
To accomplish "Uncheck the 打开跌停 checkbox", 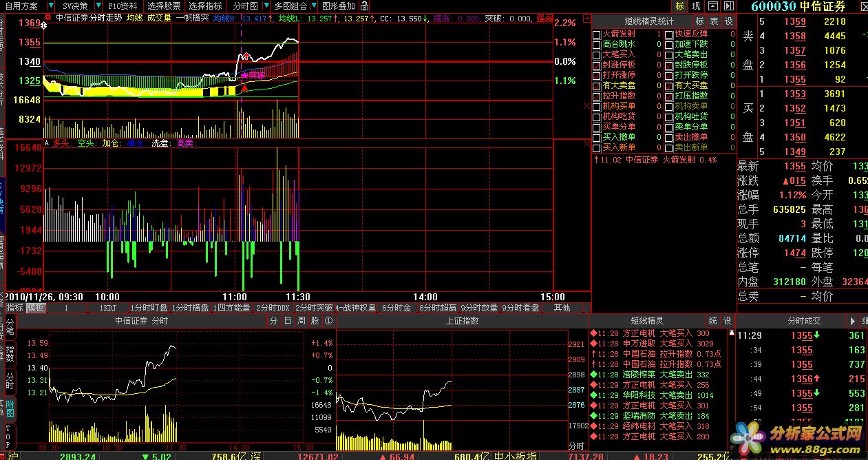I will tap(669, 75).
